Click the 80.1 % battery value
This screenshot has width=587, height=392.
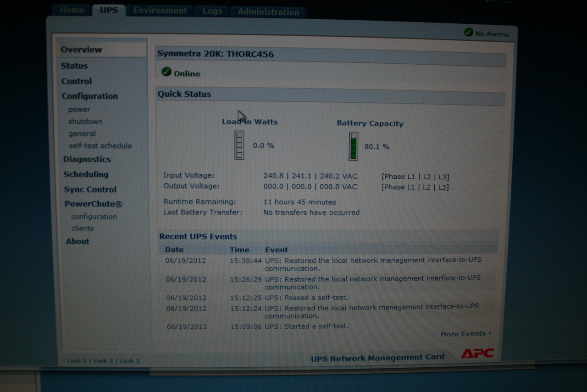point(377,147)
